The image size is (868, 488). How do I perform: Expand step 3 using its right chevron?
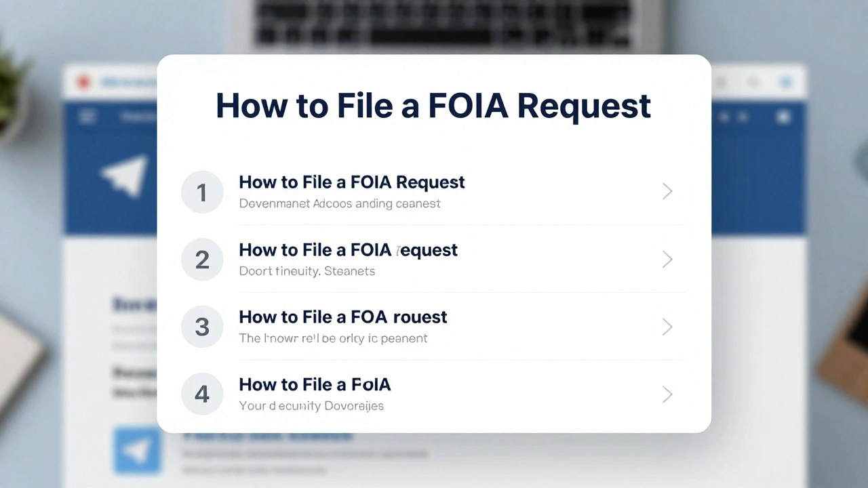click(667, 327)
